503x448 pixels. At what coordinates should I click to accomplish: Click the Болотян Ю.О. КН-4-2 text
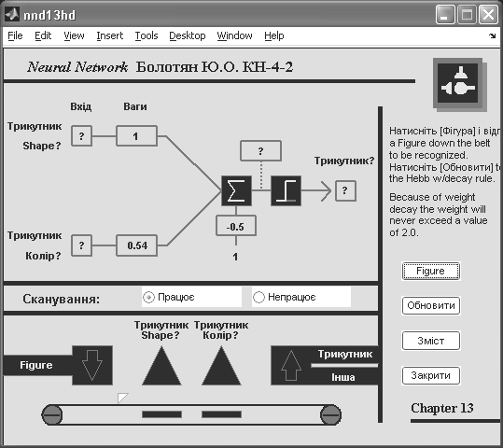[215, 67]
